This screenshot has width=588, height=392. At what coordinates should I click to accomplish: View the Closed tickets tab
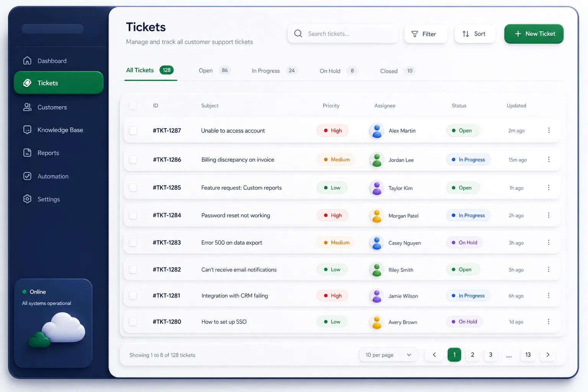click(397, 71)
